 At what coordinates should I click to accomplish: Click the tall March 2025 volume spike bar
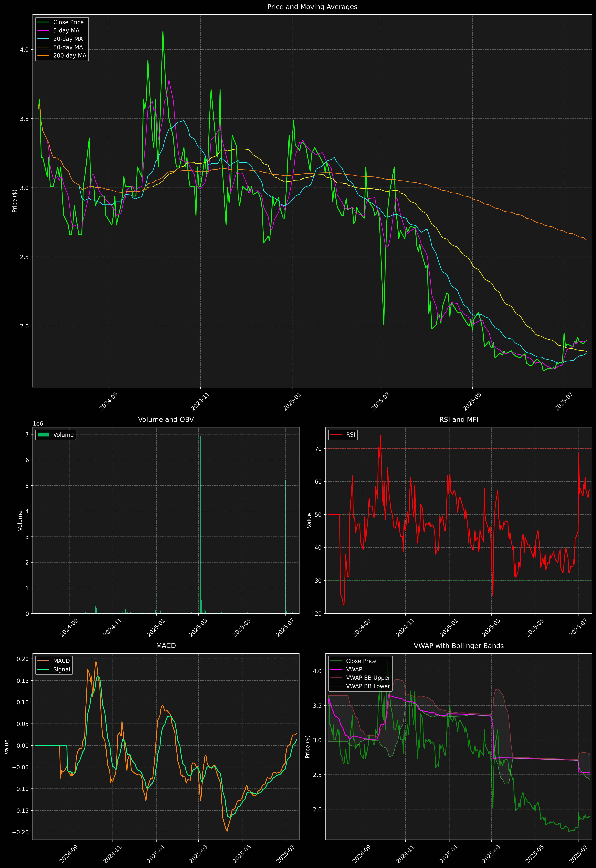(201, 525)
